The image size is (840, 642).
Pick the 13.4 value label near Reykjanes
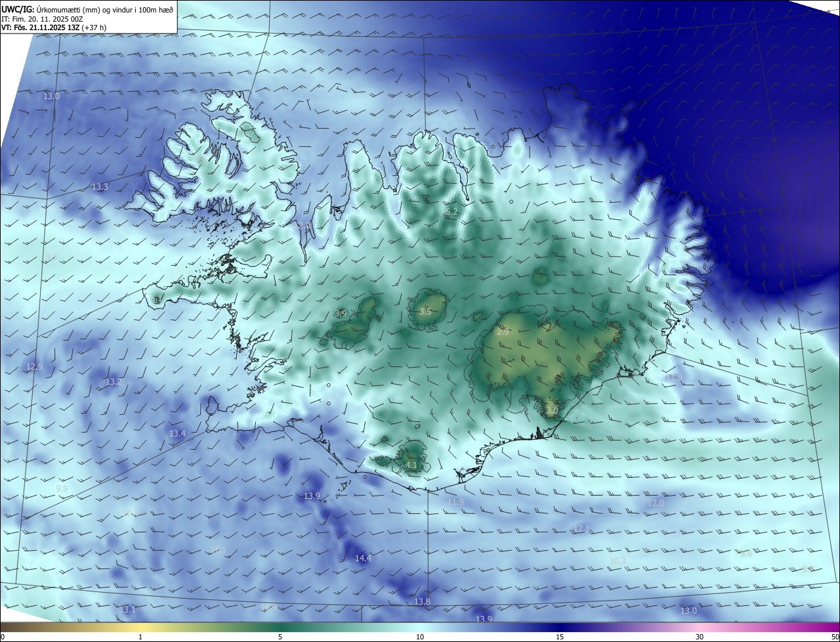pyautogui.click(x=177, y=434)
